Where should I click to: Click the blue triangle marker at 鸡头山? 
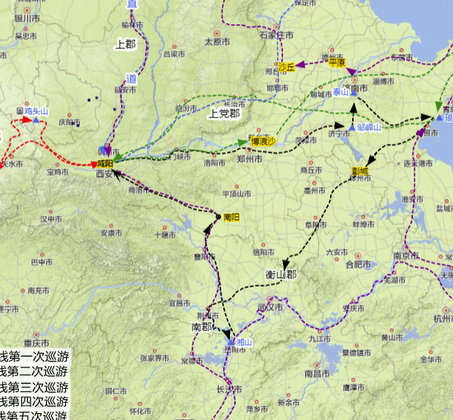click(36, 120)
